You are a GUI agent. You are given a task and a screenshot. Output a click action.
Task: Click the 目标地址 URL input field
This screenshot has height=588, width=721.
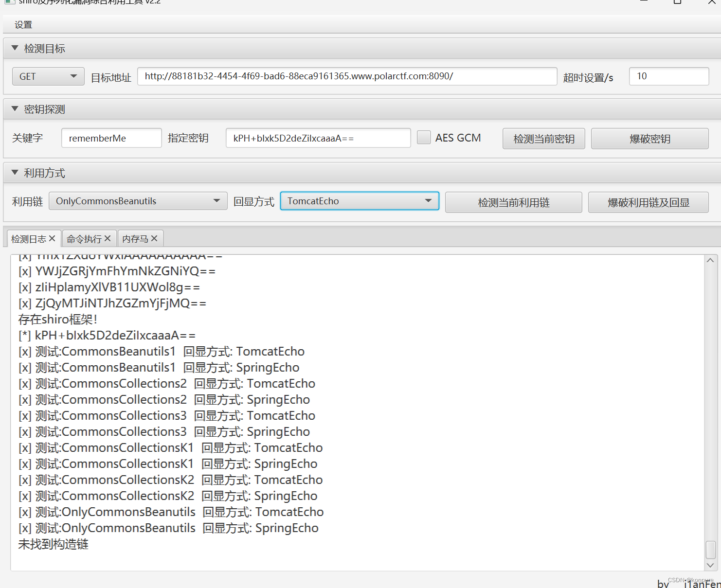[x=347, y=76]
